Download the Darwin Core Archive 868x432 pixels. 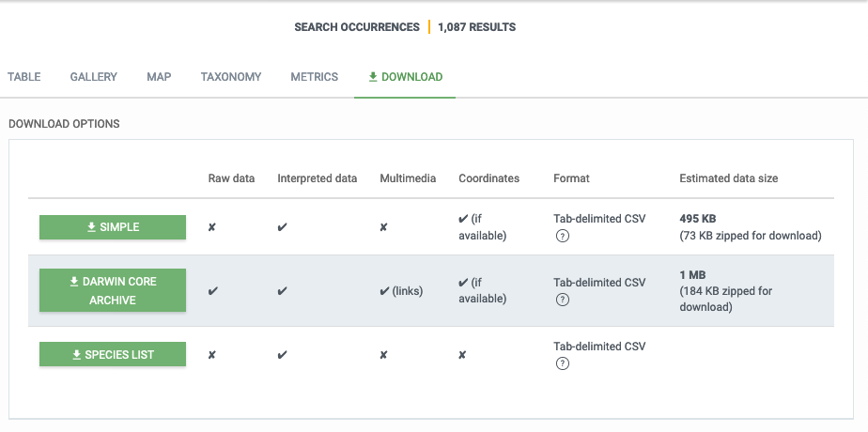[113, 291]
